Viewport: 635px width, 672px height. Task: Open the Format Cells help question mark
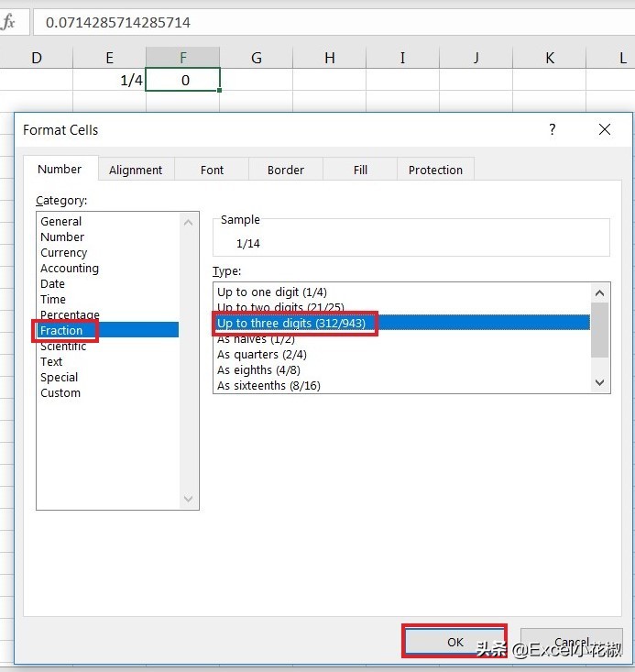coord(553,129)
